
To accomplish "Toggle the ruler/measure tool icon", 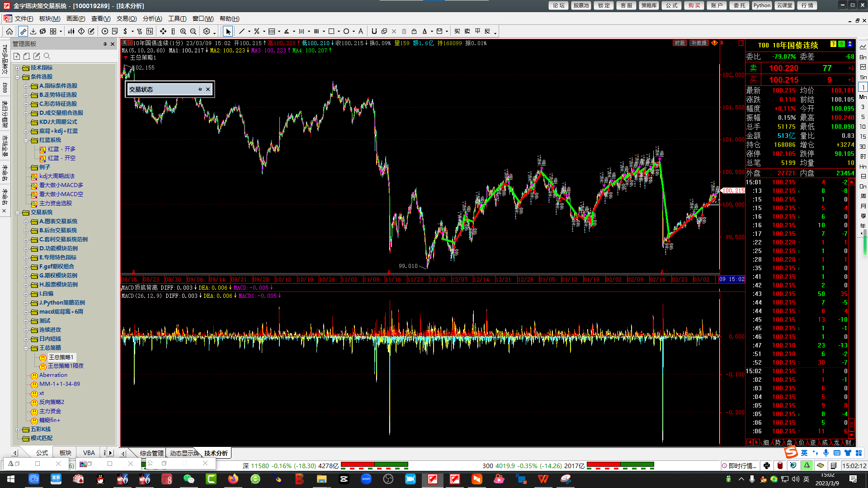I will point(23,31).
